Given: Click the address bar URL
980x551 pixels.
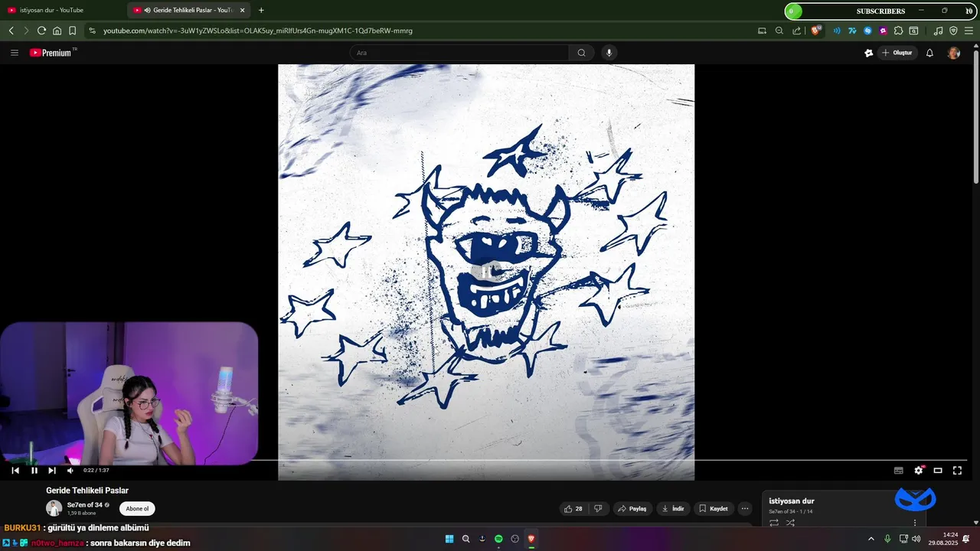Looking at the screenshot, I should 258,31.
